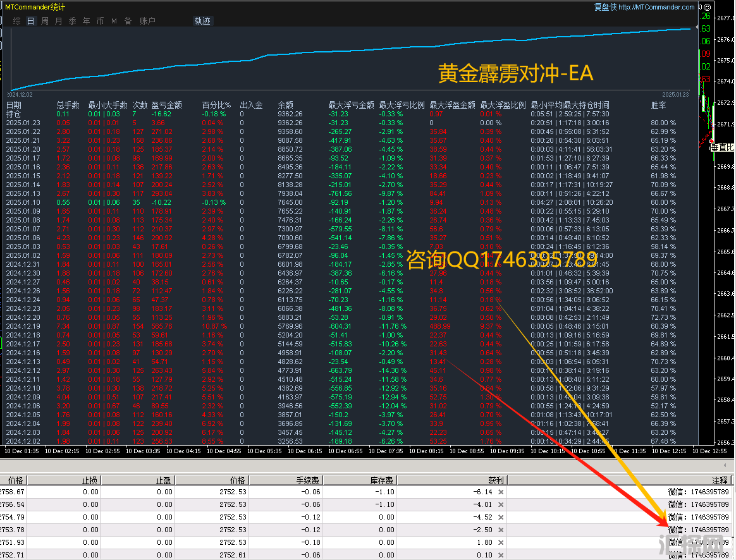Close the order with profit 1.80

501,542
